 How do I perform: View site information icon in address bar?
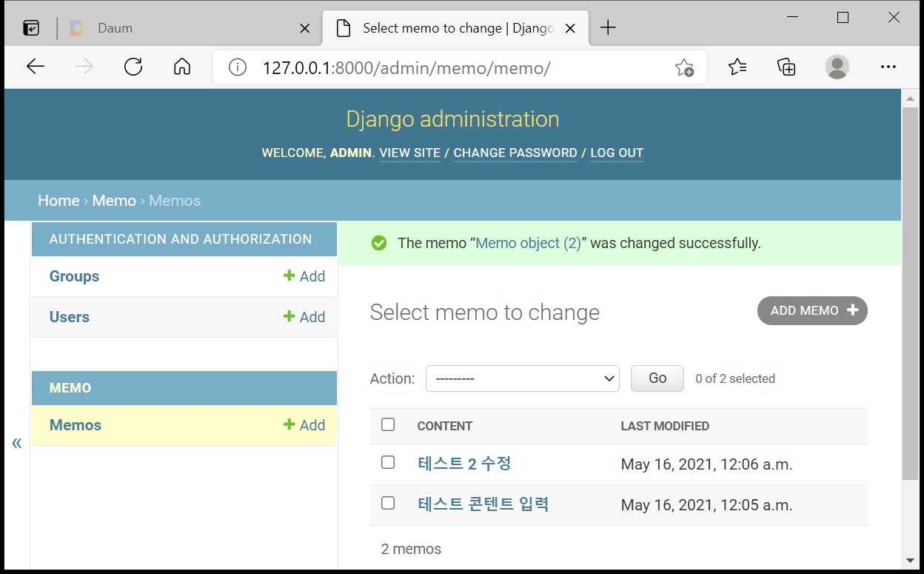[x=237, y=68]
